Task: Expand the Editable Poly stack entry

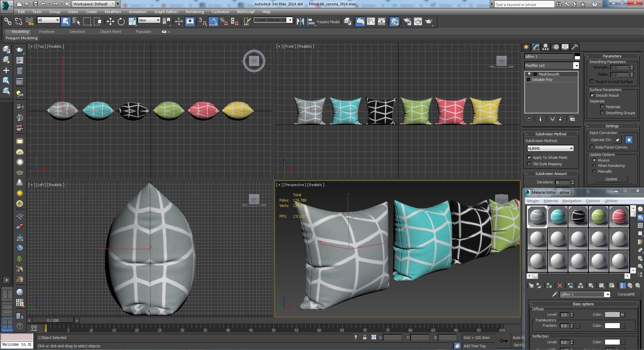Action: [529, 80]
